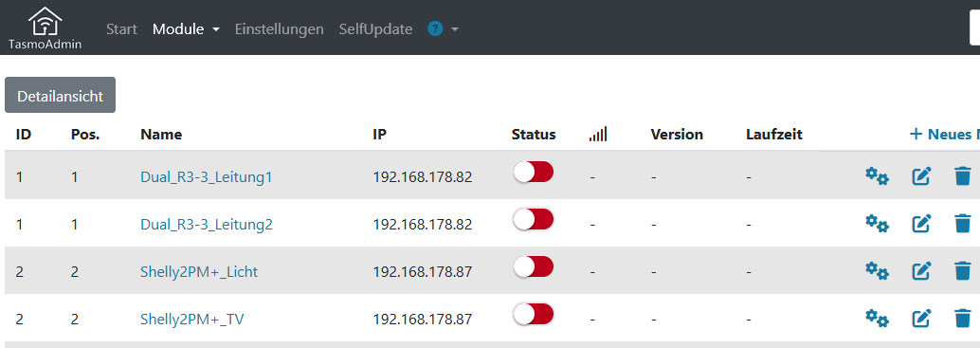Delete the Shelly2PM+_Licht device

963,271
